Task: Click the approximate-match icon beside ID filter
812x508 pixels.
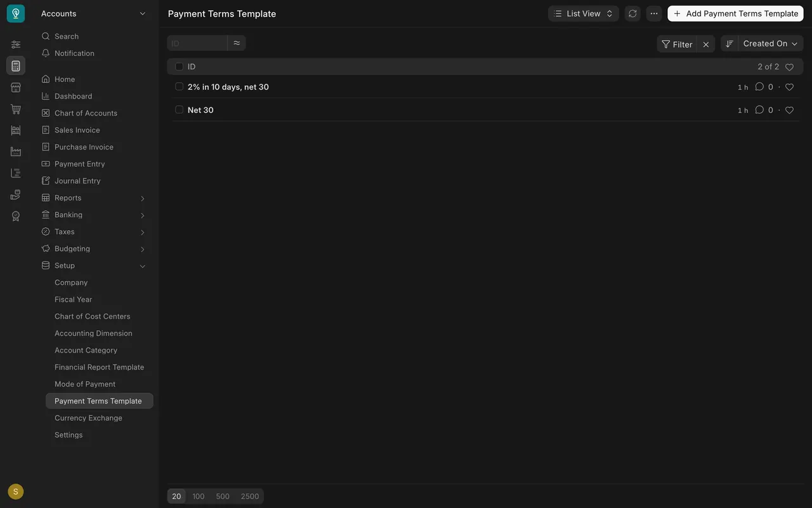Action: (237, 43)
